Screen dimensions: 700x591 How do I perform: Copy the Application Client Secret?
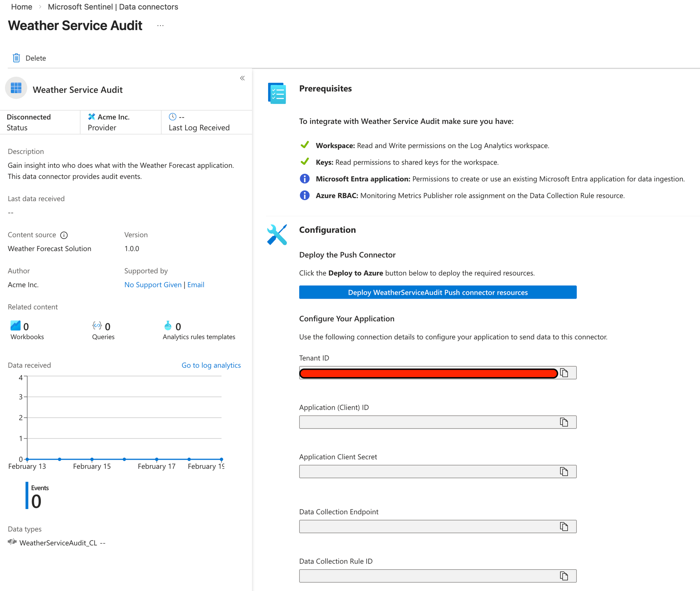(x=564, y=472)
